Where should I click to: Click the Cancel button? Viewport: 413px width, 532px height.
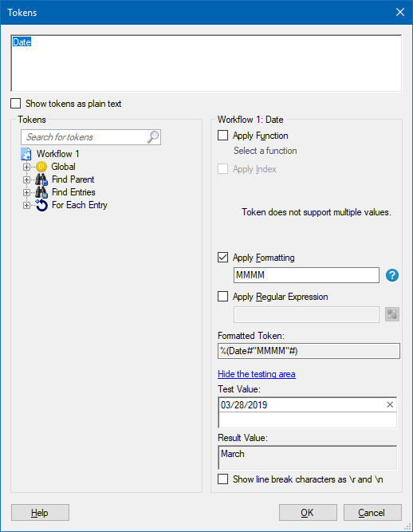click(x=372, y=513)
